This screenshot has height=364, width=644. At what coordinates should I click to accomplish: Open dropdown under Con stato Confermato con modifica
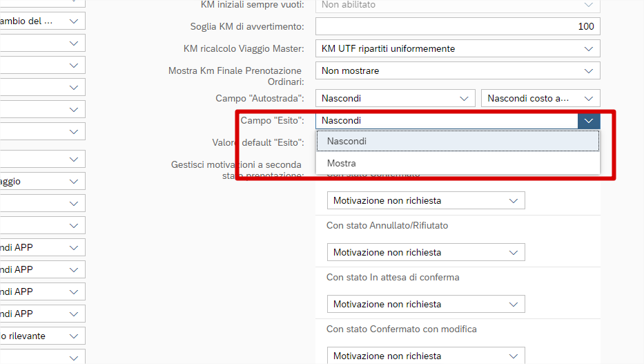coord(513,356)
